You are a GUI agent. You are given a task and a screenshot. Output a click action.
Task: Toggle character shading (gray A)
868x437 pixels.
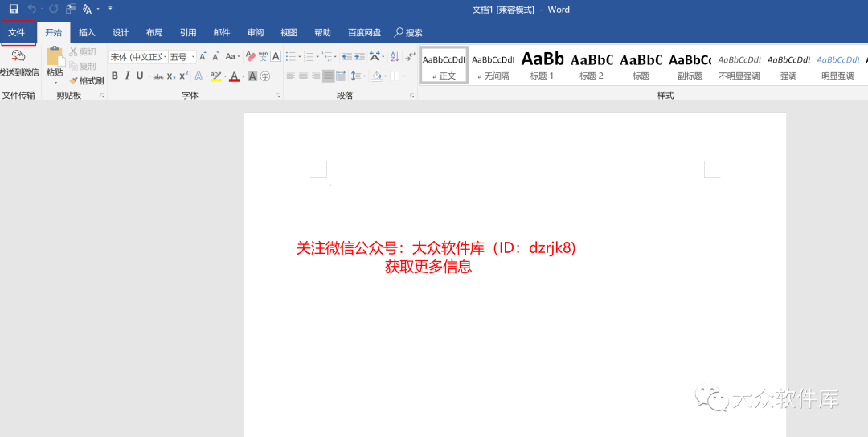pyautogui.click(x=252, y=76)
